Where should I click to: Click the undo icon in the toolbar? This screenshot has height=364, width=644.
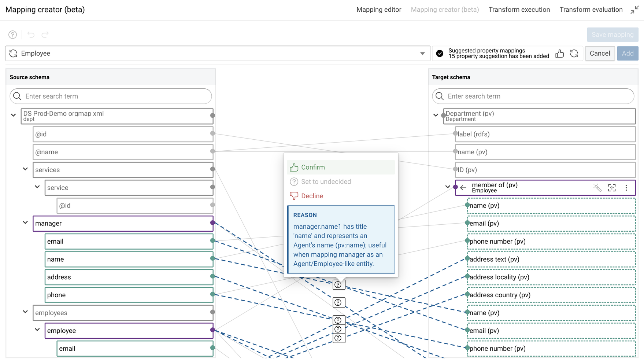(31, 34)
